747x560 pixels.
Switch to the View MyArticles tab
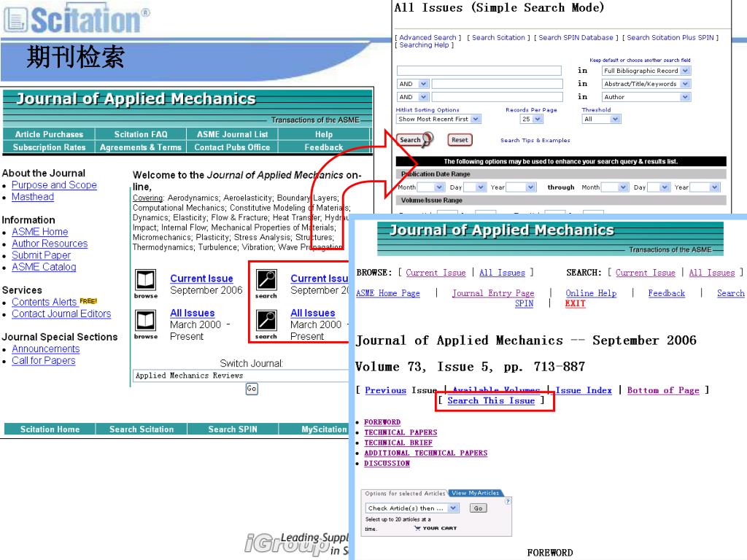475,493
